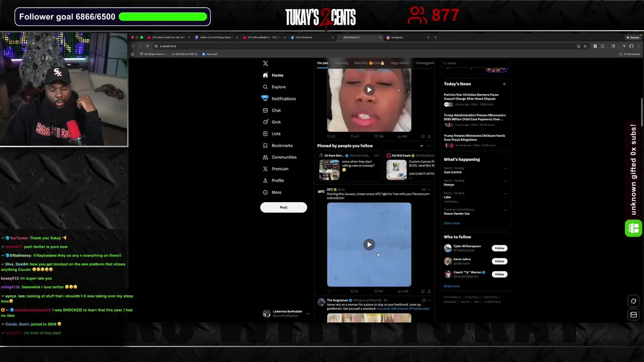Screen dimensions: 644x362
Task: Follow Coach Ty Warren
Action: 499,274
